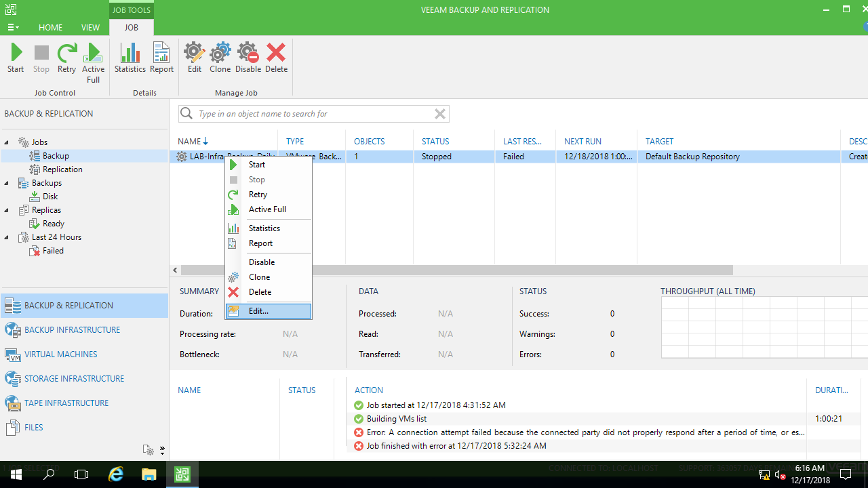Open Veeam from the Windows taskbar

pyautogui.click(x=182, y=474)
